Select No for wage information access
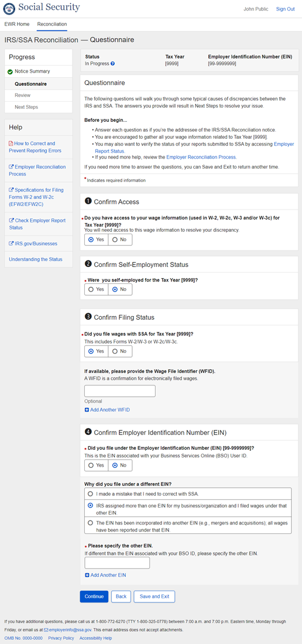Image resolution: width=302 pixels, height=644 pixels. [120, 239]
